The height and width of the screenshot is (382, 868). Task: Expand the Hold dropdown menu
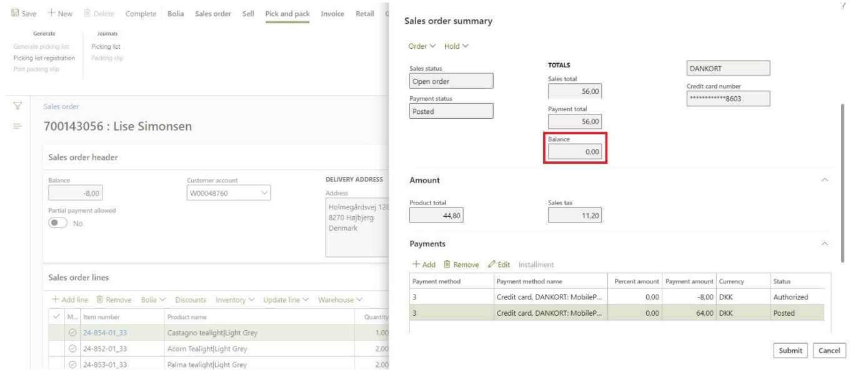[456, 46]
